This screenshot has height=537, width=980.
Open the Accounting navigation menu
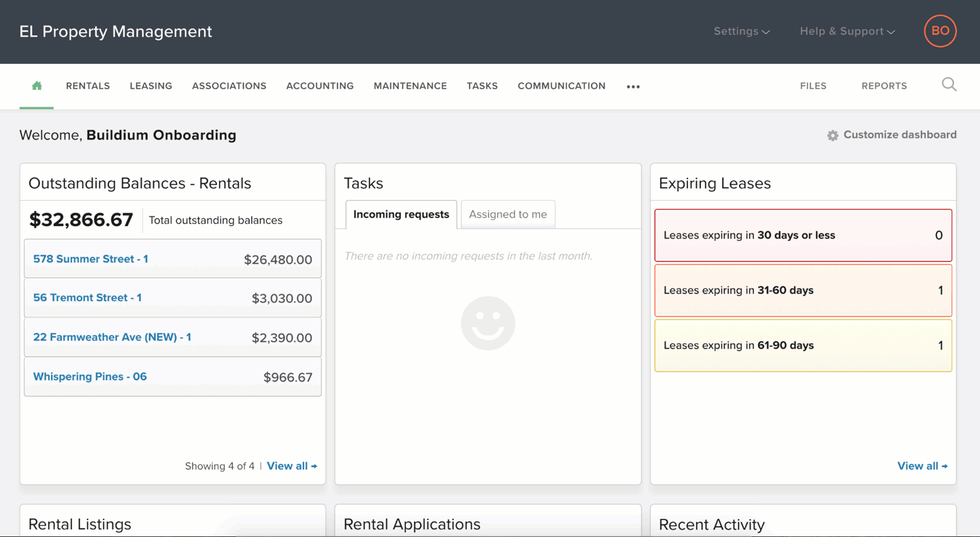320,86
